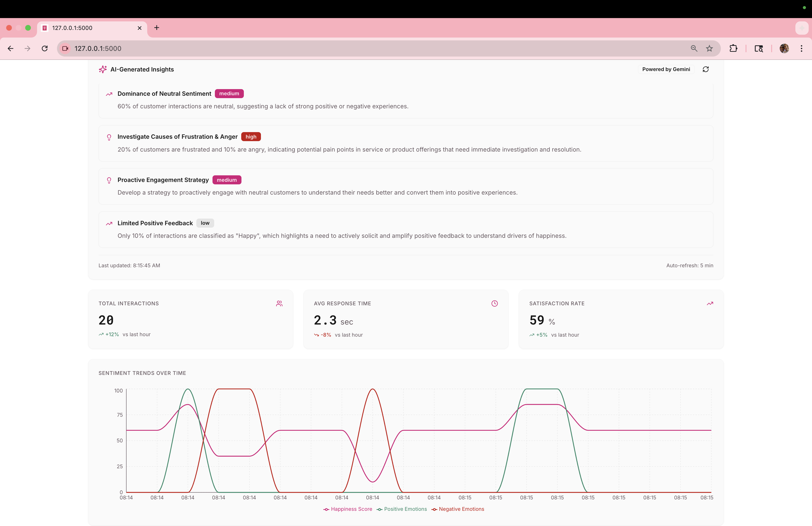Click lightbulb icon beside Proactive Engagement Strategy
This screenshot has height=526, width=812.
[109, 180]
